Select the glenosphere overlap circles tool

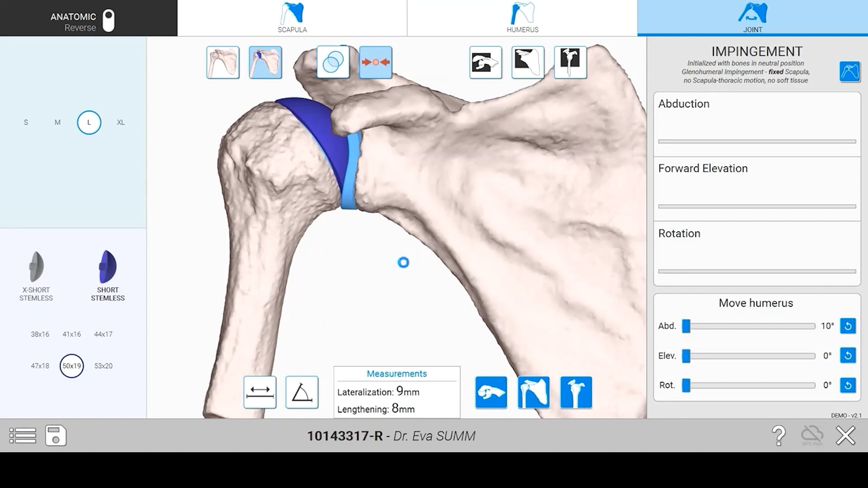[333, 62]
